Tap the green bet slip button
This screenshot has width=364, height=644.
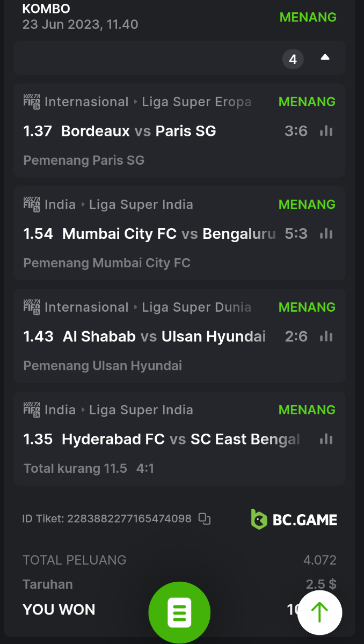tap(179, 612)
